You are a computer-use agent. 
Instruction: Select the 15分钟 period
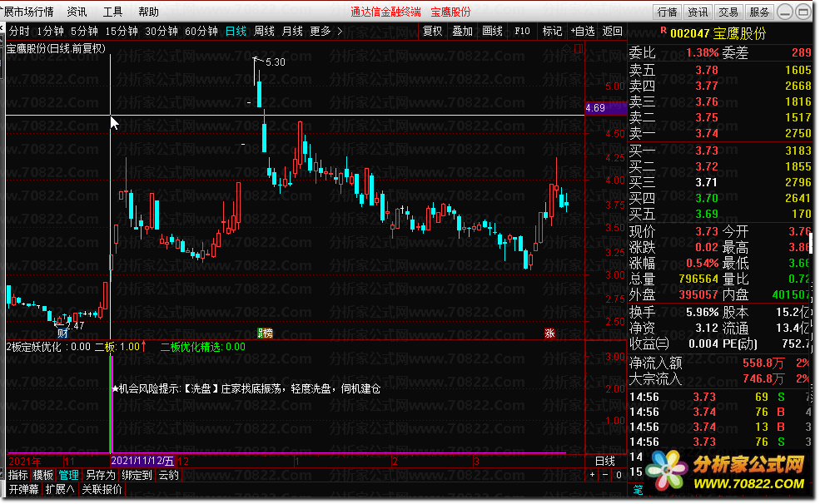122,32
